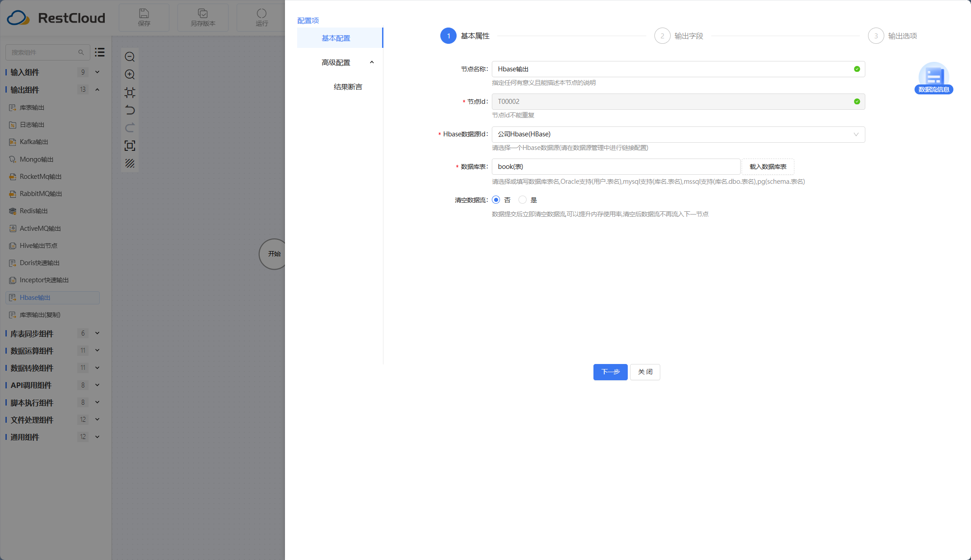Open the 基本配置 tab

(x=340, y=38)
